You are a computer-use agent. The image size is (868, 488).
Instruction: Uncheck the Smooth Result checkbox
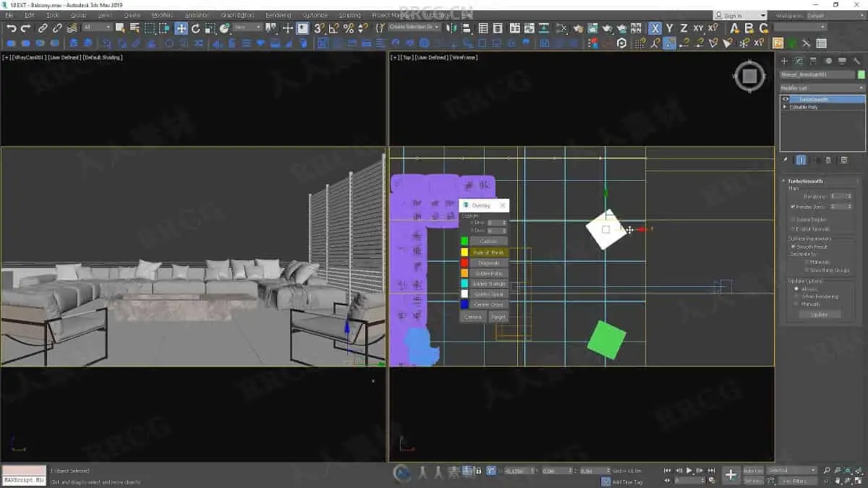tap(793, 247)
